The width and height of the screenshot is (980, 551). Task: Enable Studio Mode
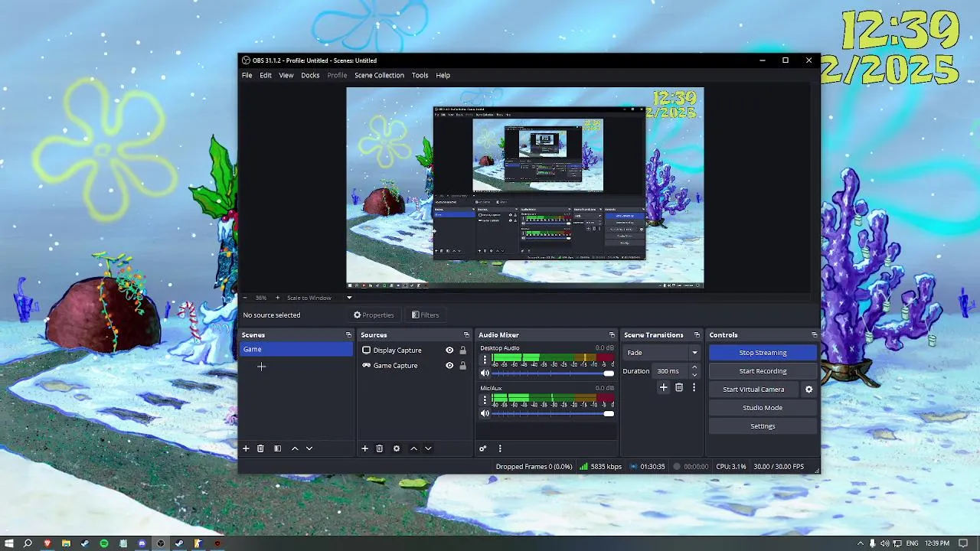(x=763, y=408)
